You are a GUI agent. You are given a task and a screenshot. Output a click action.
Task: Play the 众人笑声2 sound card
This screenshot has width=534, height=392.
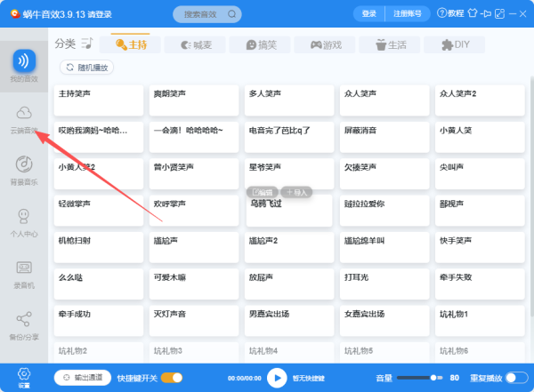(x=481, y=100)
